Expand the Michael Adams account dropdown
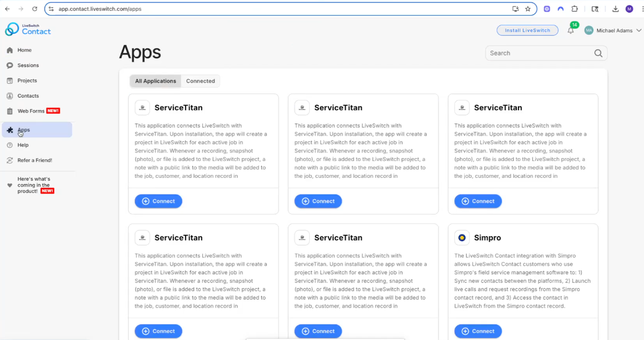The image size is (644, 340). pos(639,31)
